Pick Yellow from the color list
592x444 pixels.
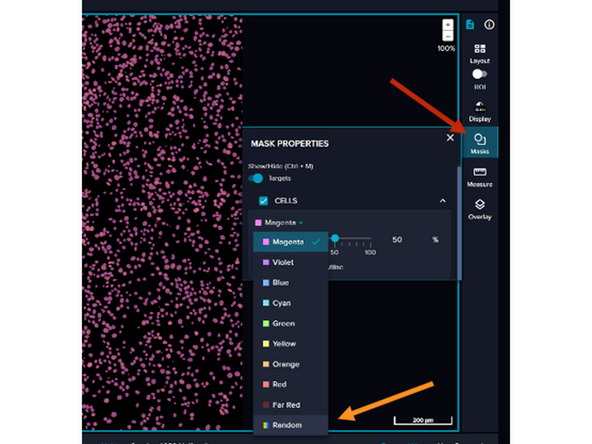pos(290,344)
